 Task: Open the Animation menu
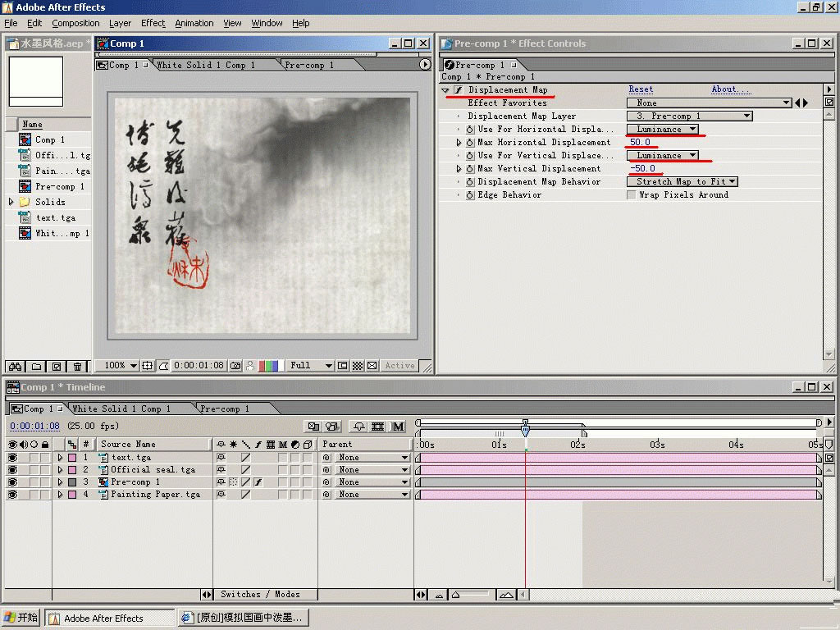tap(194, 23)
